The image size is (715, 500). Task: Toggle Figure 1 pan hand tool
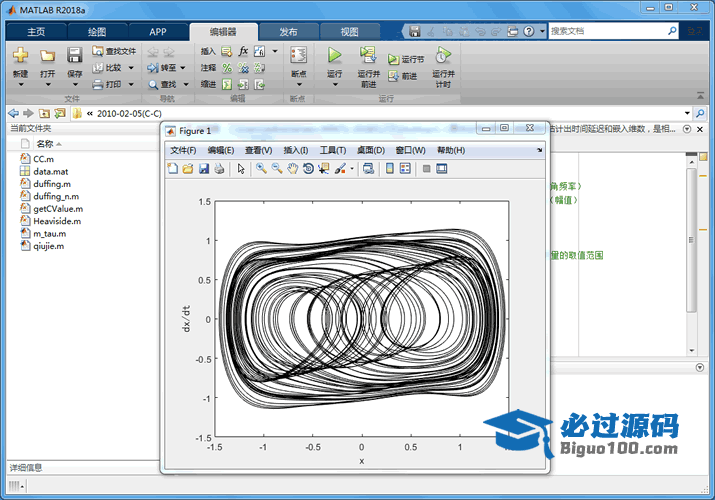292,169
